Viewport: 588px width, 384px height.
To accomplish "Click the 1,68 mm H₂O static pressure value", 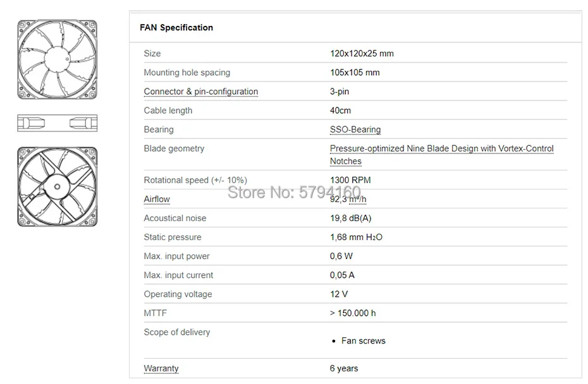I will [x=356, y=237].
